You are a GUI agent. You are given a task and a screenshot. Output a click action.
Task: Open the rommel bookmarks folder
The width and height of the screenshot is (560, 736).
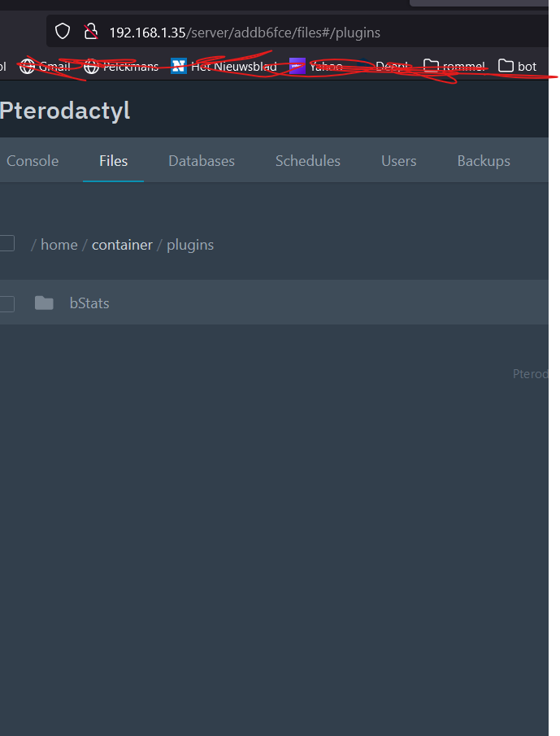[454, 66]
